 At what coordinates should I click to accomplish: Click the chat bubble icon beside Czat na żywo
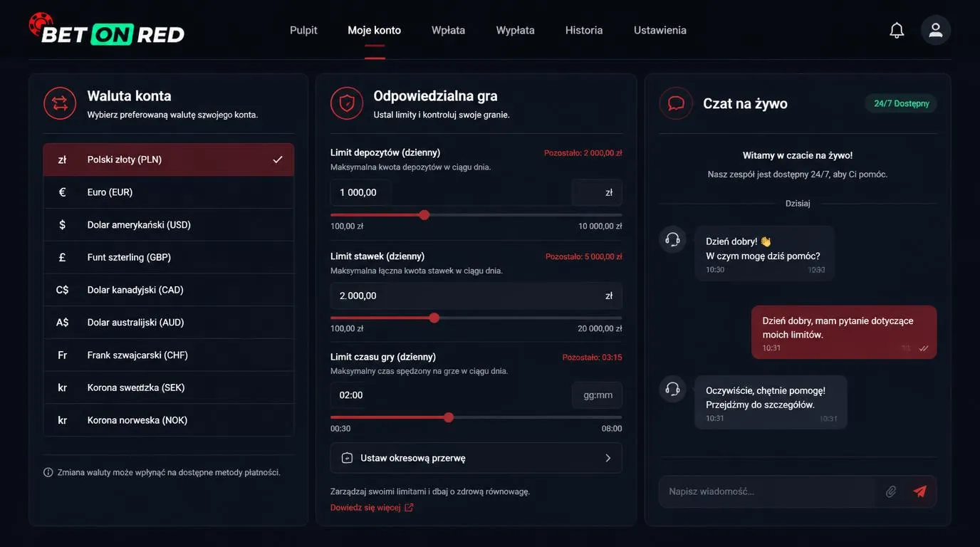[x=676, y=103]
